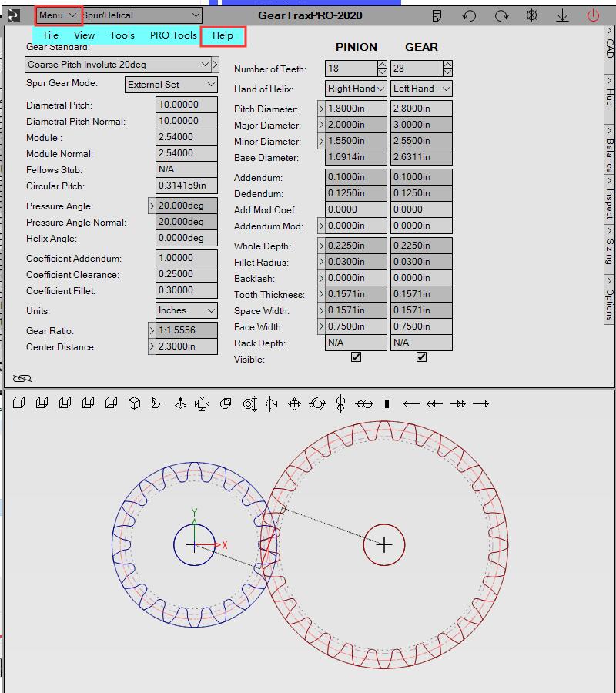Screen dimensions: 616x693
Task: Click the Gear Add Mod Coef field
Action: (x=421, y=209)
